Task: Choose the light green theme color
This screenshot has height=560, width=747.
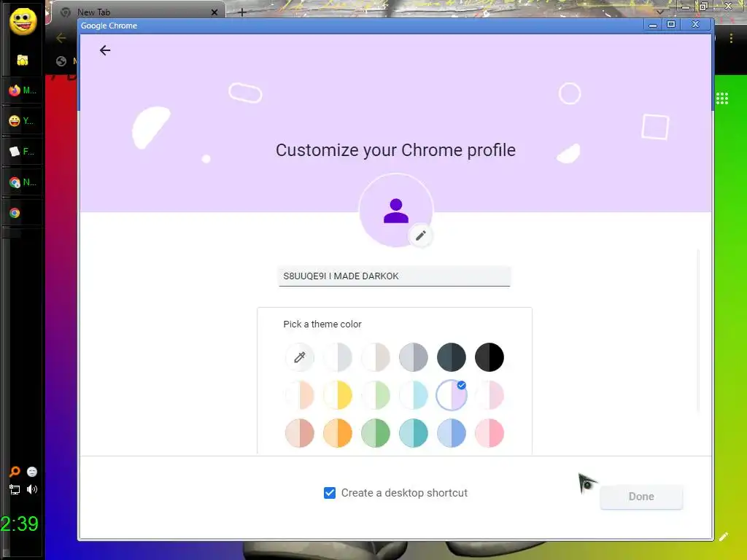Action: 376,395
